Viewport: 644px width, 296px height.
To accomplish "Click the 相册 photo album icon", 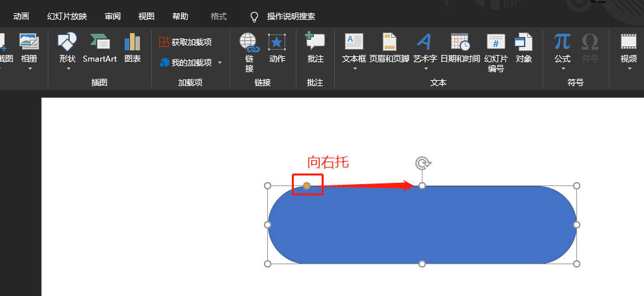I will pyautogui.click(x=29, y=42).
